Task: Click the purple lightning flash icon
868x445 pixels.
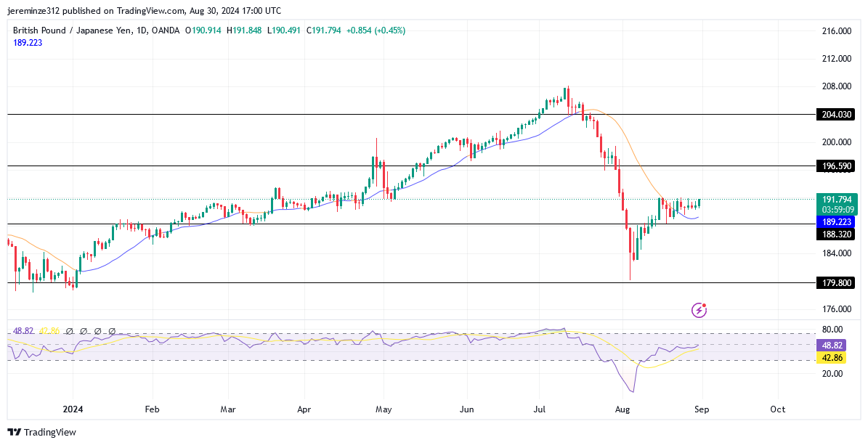Action: [x=699, y=310]
